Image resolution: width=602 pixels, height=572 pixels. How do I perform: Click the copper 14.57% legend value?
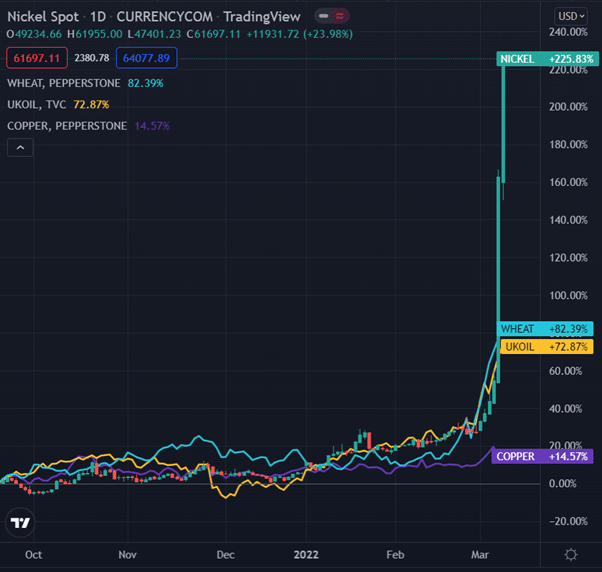152,126
